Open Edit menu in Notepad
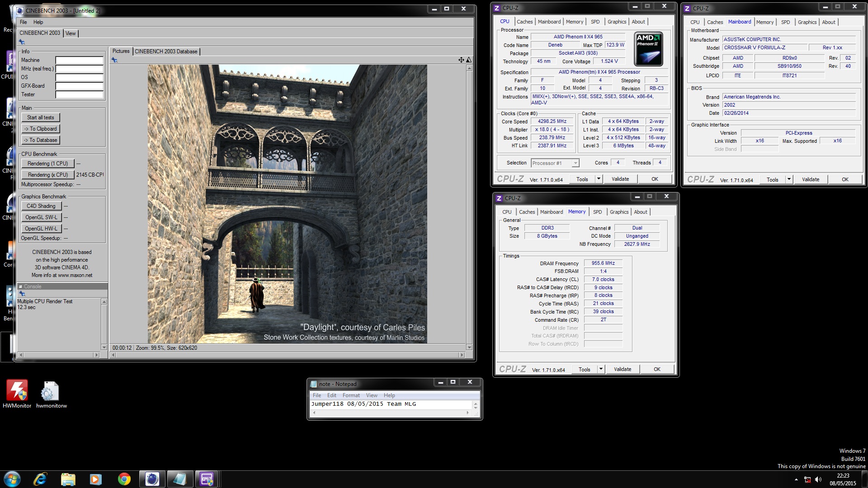Viewport: 868px width, 488px height. click(x=331, y=395)
